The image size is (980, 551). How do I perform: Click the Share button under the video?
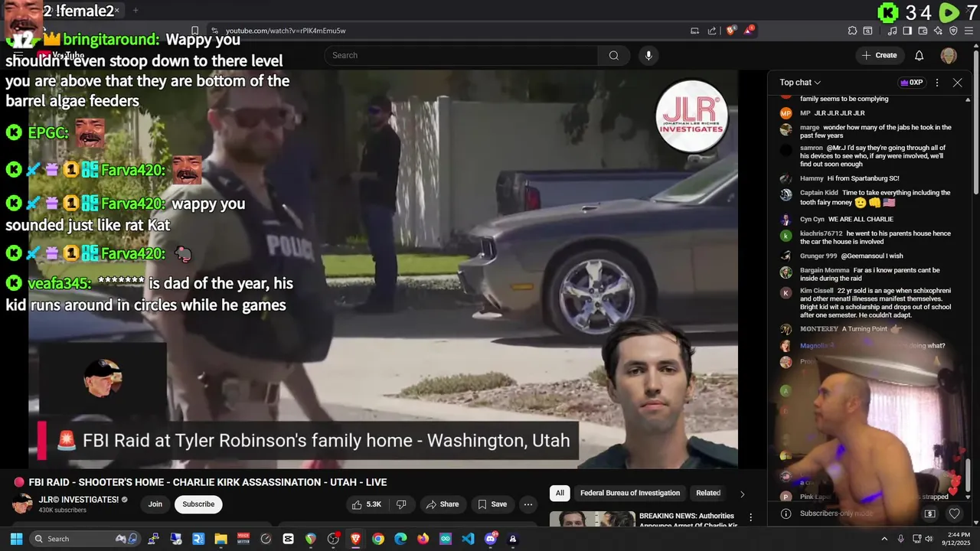click(x=443, y=504)
